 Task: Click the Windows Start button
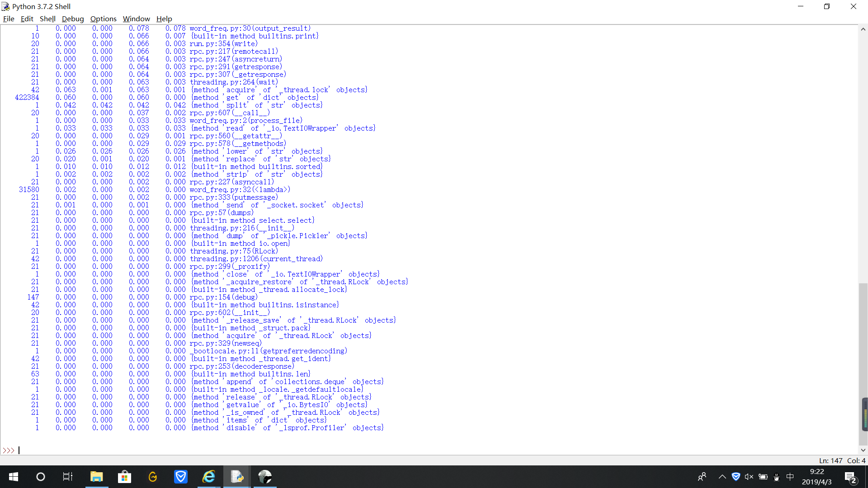click(14, 477)
